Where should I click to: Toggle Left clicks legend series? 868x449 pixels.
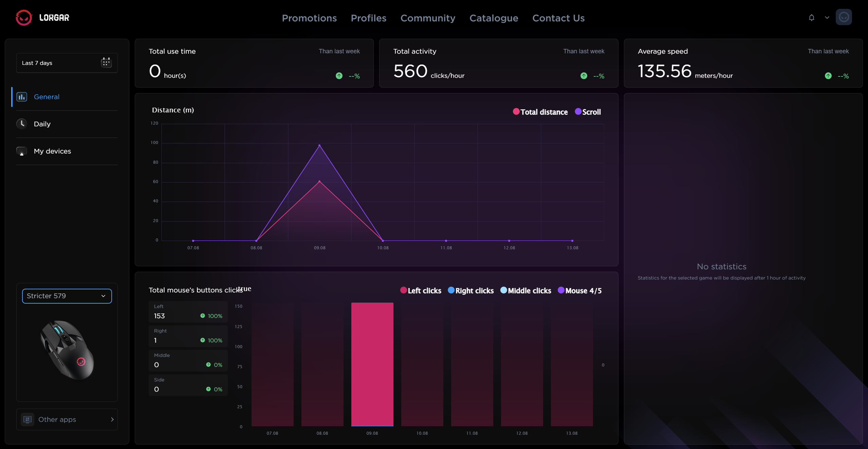421,290
